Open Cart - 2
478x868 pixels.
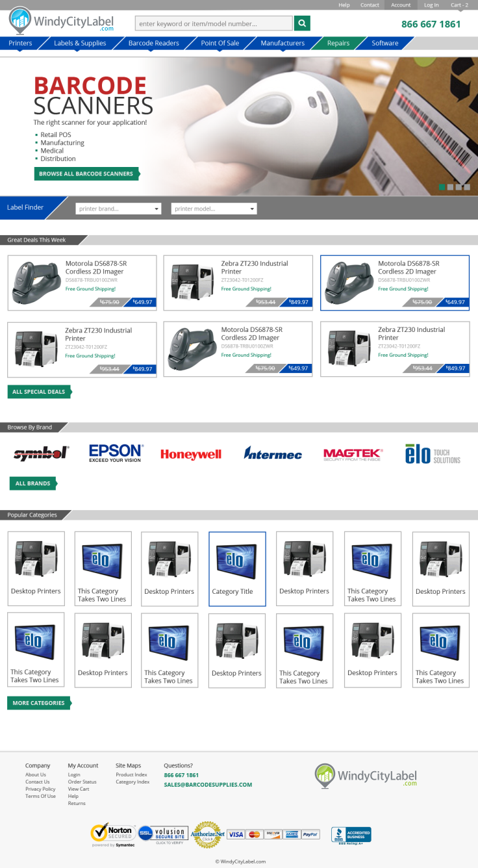(x=460, y=5)
